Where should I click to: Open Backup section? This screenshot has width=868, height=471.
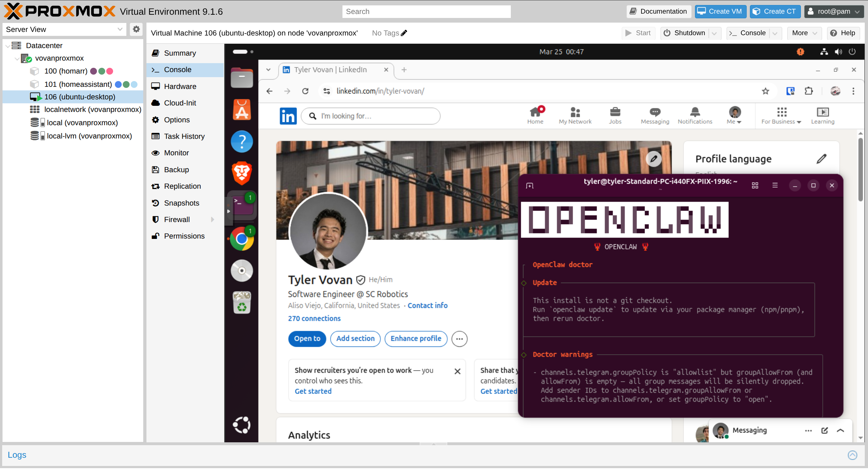point(185,170)
